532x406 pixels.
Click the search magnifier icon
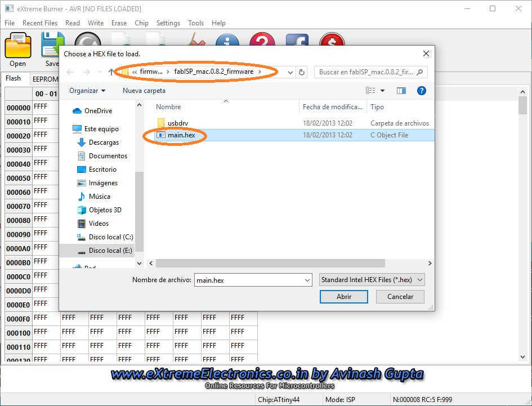[x=420, y=72]
